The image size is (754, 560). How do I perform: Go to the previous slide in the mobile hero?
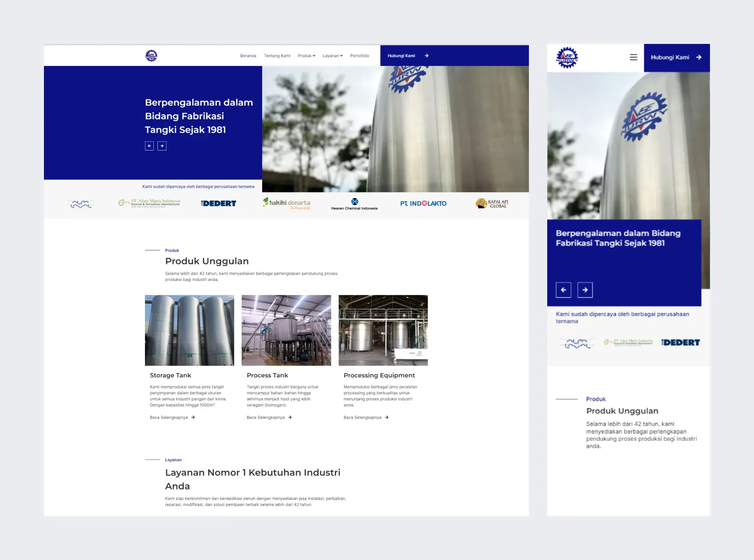[563, 290]
